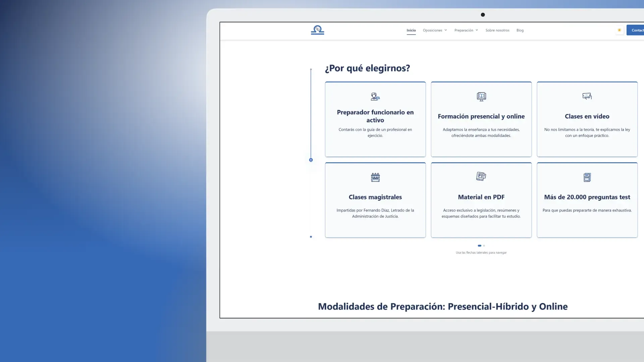Open the Blog section
644x362 pixels.
pos(520,30)
